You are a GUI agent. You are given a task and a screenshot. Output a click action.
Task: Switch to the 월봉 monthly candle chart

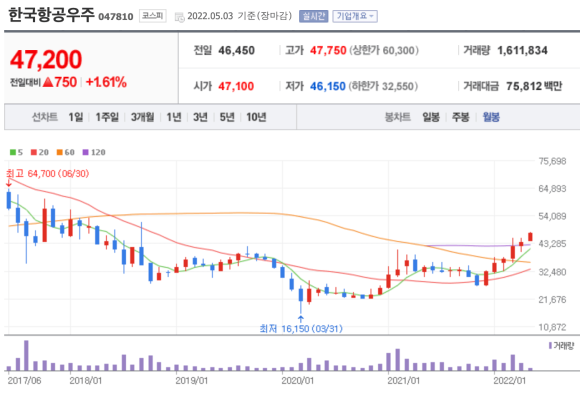point(491,117)
